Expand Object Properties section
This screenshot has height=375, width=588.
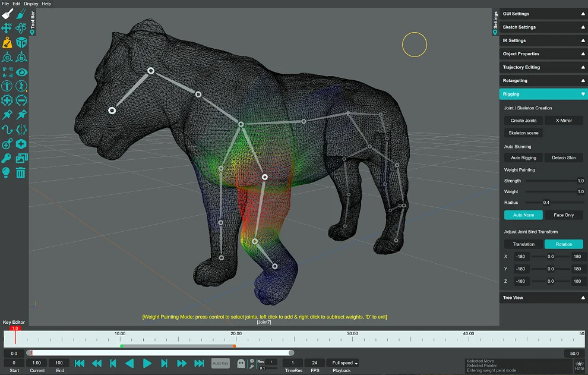[543, 54]
